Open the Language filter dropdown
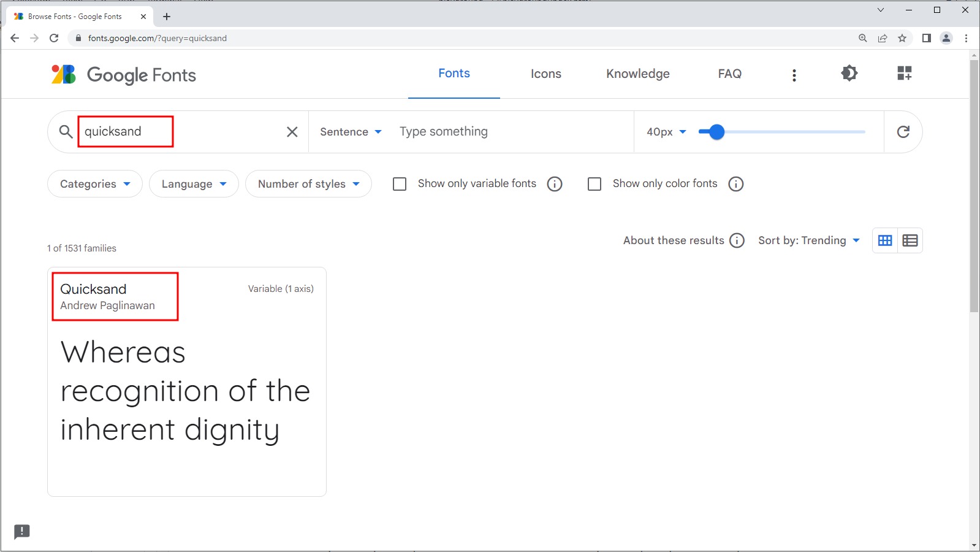This screenshot has width=980, height=552. click(194, 184)
